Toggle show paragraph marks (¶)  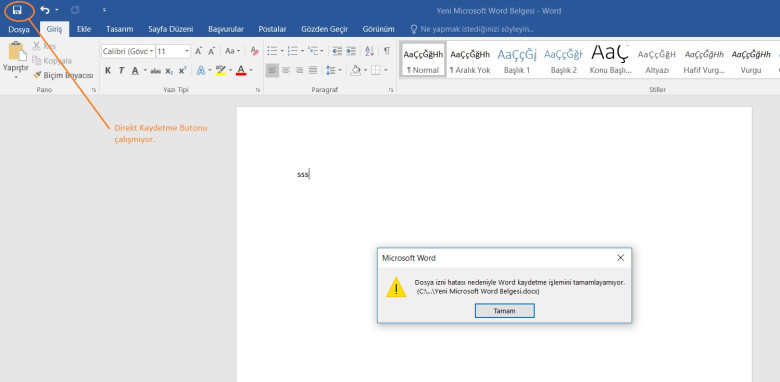pyautogui.click(x=387, y=51)
